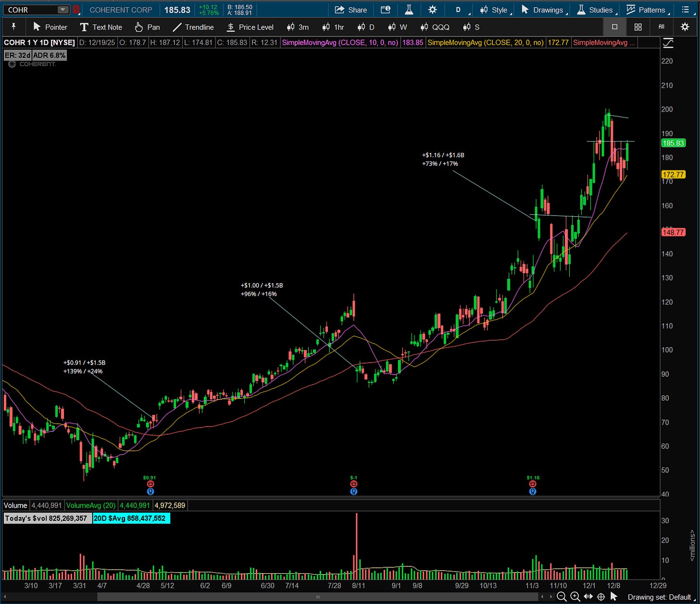
Task: Open the quick quote icon next to Share
Action: 385,10
